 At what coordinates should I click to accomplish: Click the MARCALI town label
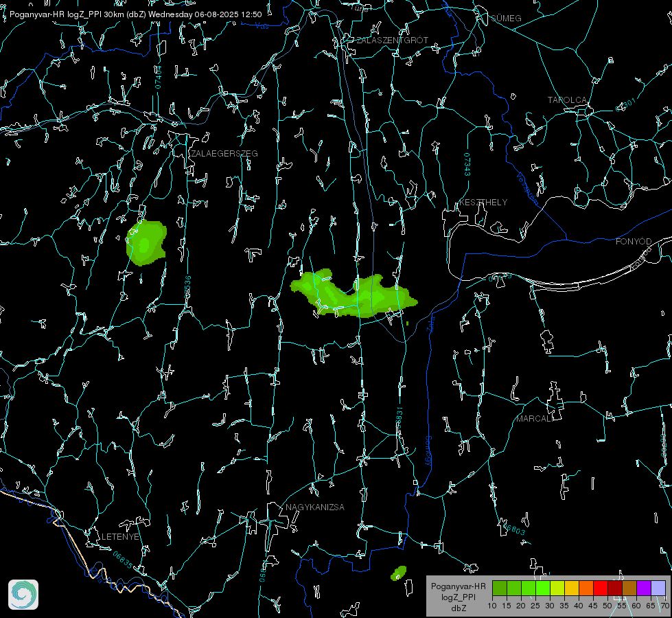(535, 419)
